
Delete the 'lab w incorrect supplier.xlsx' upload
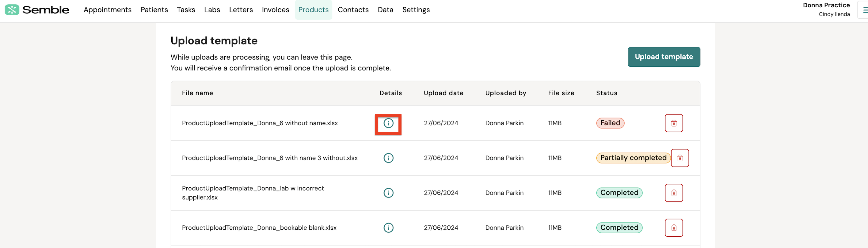674,193
